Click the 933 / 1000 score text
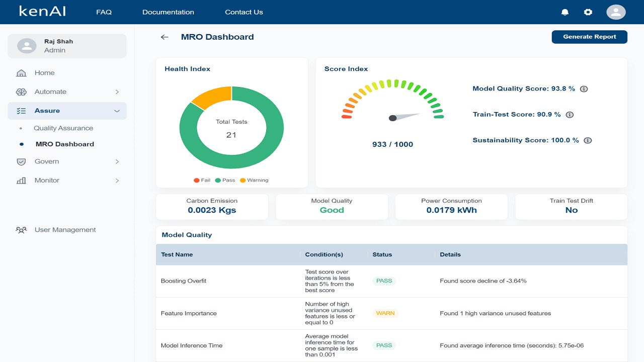 click(392, 144)
